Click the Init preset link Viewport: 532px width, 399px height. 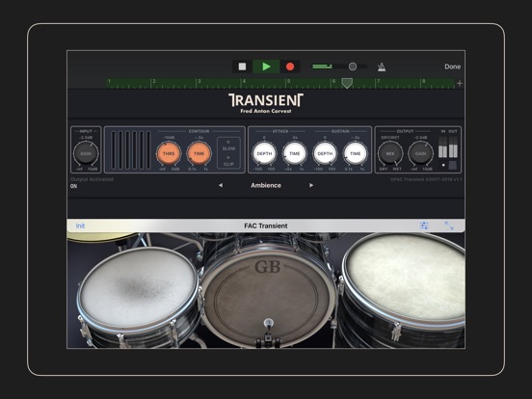80,226
